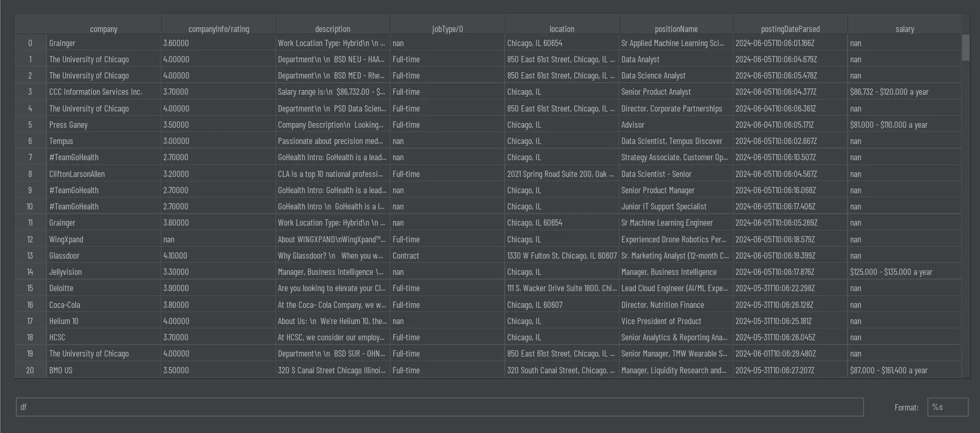Click cell 'Jellyvision'

click(104, 272)
